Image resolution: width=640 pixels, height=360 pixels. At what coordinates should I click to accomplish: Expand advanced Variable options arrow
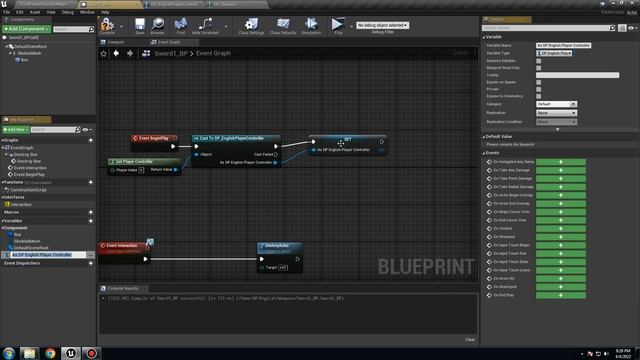click(x=558, y=129)
